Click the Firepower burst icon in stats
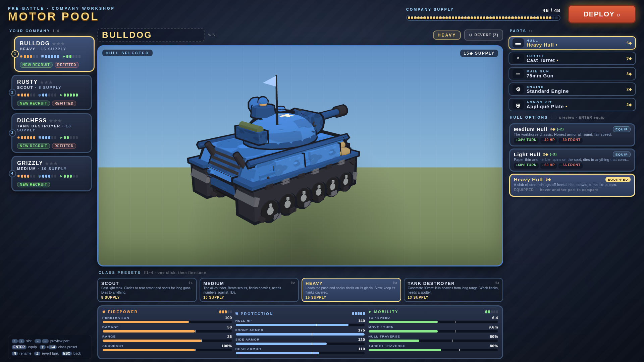 pos(104,312)
